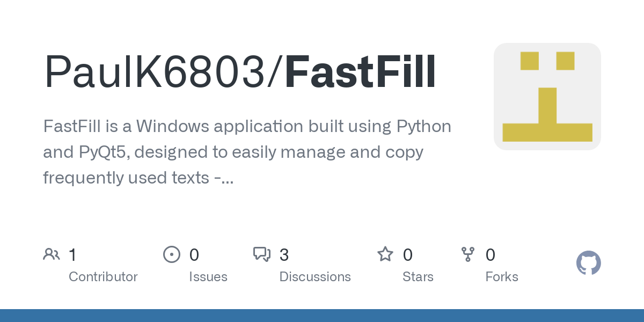The width and height of the screenshot is (644, 322).
Task: Click the left yellow eye square of avatar
Action: 530,61
